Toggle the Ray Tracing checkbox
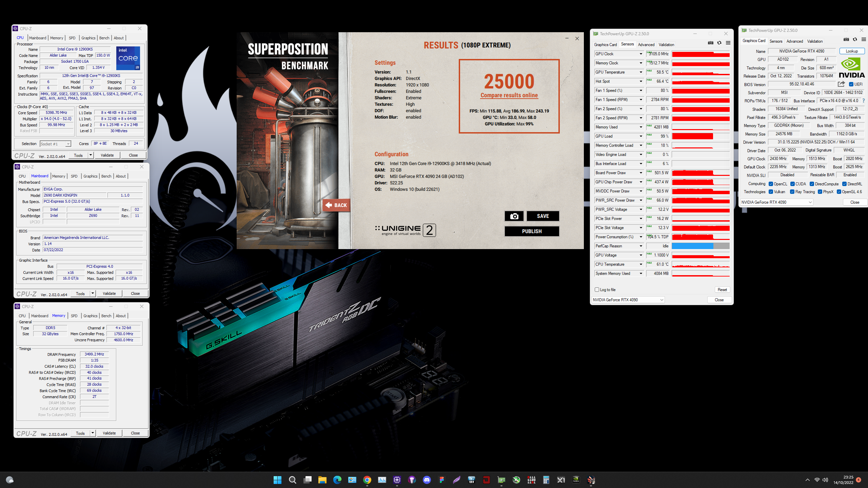Screen dimensions: 868x488 [792, 192]
